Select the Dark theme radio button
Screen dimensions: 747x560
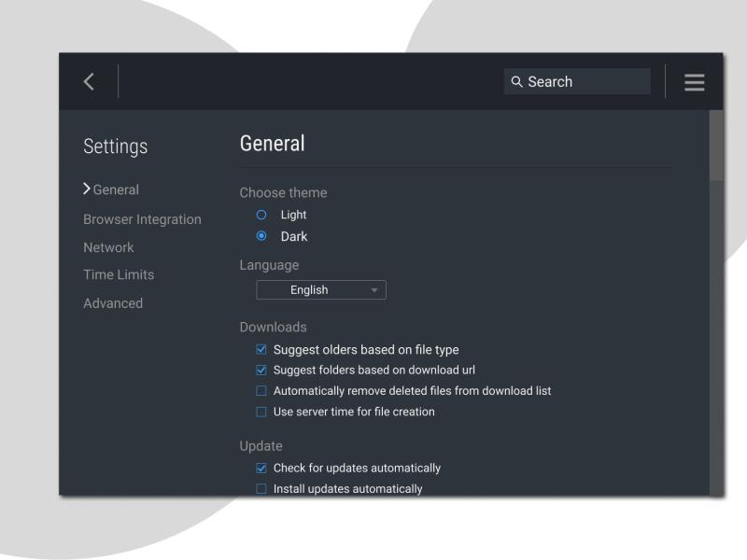point(261,235)
